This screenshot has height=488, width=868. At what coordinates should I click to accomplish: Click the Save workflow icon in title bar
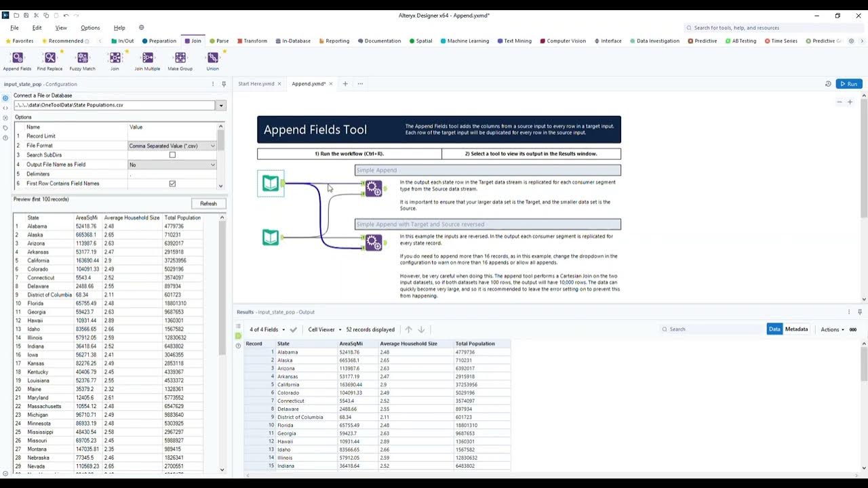pyautogui.click(x=26, y=15)
